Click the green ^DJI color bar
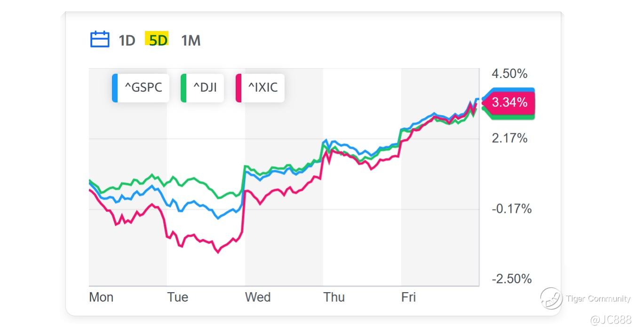644x334 pixels. coord(183,88)
